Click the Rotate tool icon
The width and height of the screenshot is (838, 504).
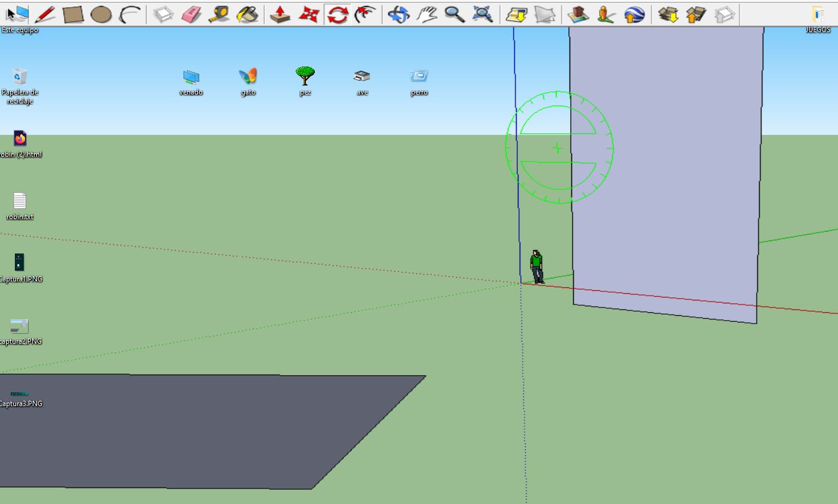click(x=337, y=14)
